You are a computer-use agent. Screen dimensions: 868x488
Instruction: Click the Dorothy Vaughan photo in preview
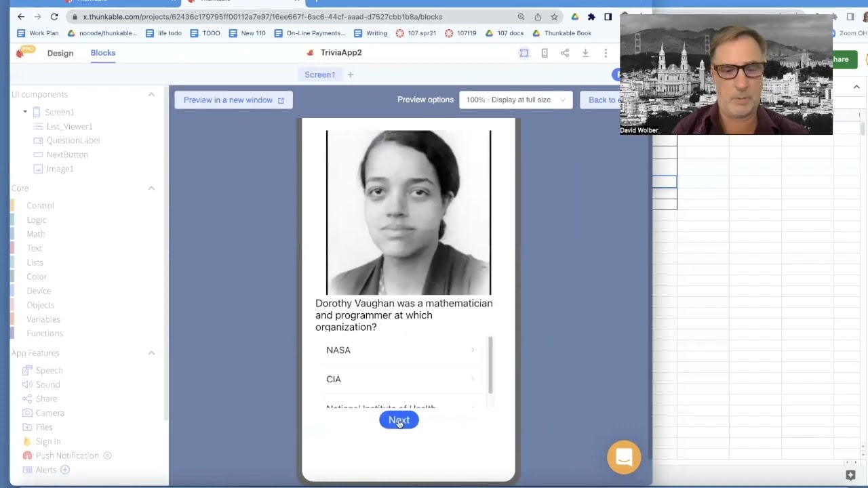[x=408, y=213]
